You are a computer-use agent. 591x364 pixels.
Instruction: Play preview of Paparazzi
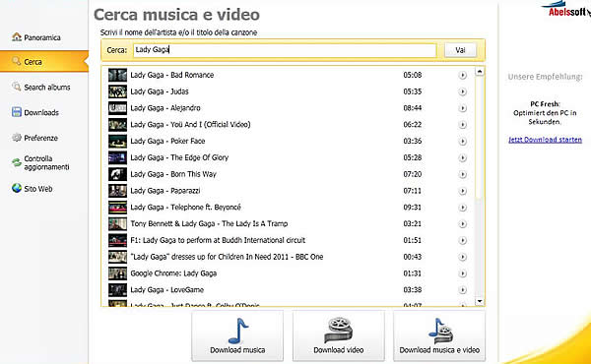pos(463,191)
